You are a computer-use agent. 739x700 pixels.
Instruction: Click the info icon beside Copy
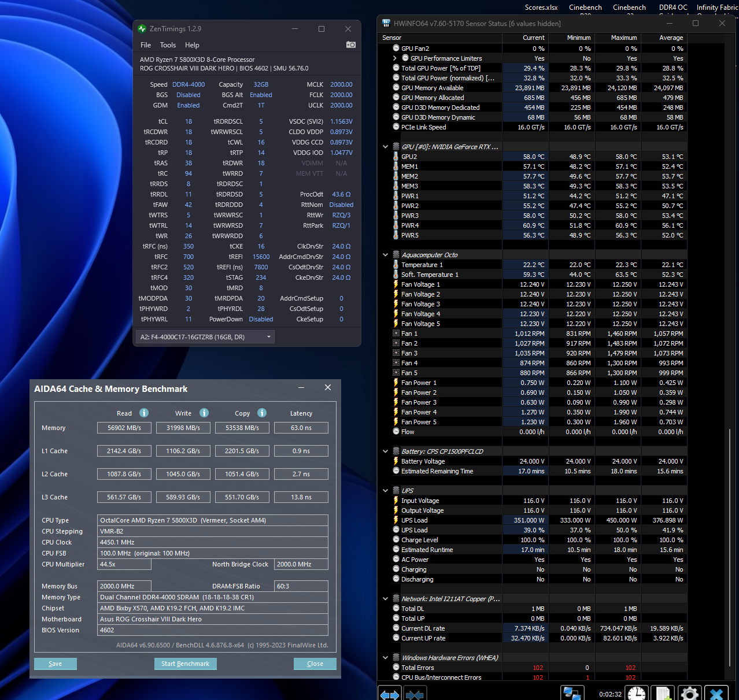[x=262, y=413]
